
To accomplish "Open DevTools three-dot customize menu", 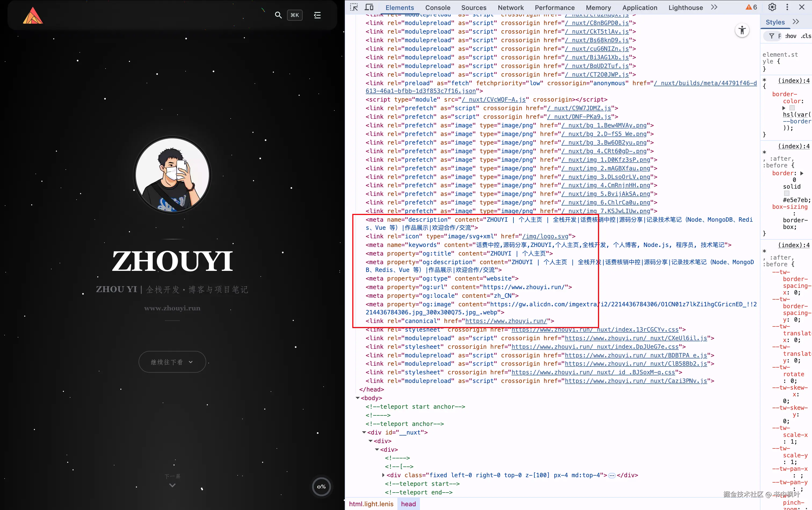I will click(787, 7).
